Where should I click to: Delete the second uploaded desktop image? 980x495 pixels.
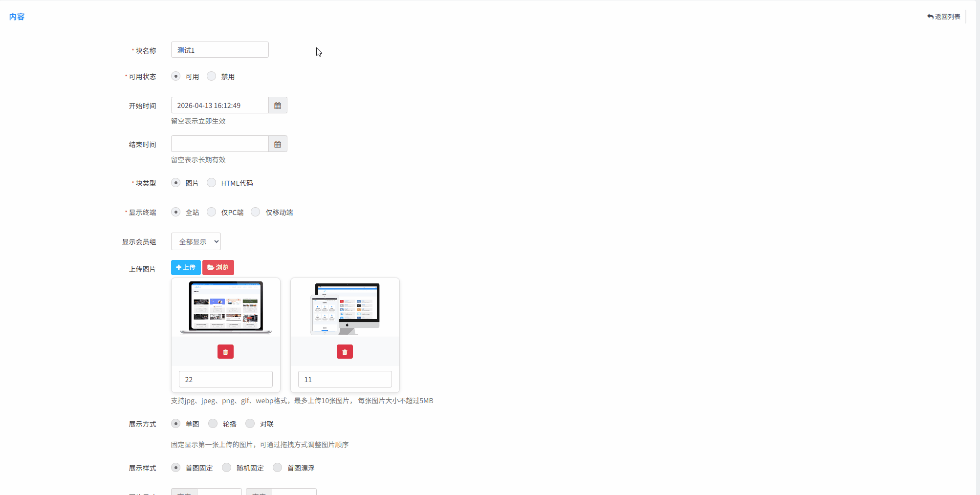tap(345, 352)
